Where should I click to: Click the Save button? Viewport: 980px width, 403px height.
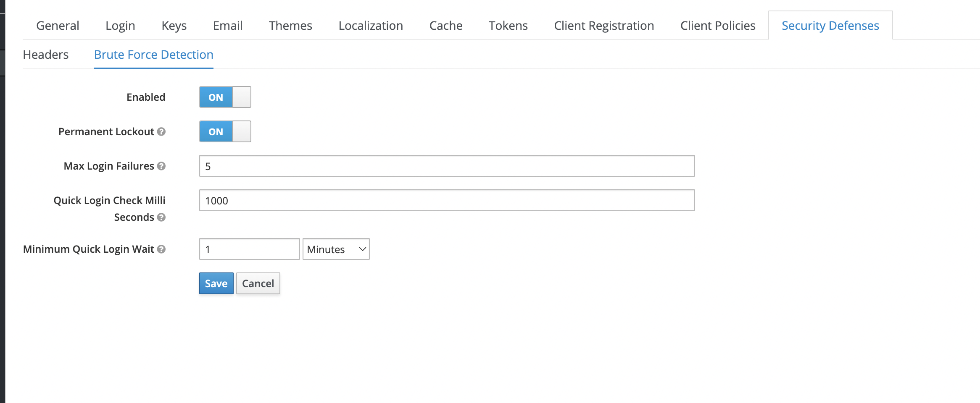click(216, 283)
